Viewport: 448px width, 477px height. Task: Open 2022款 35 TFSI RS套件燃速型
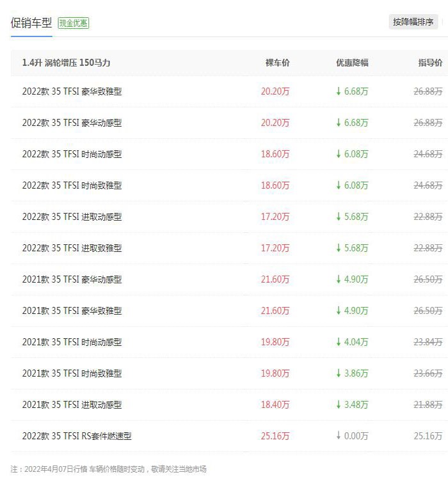click(x=77, y=436)
